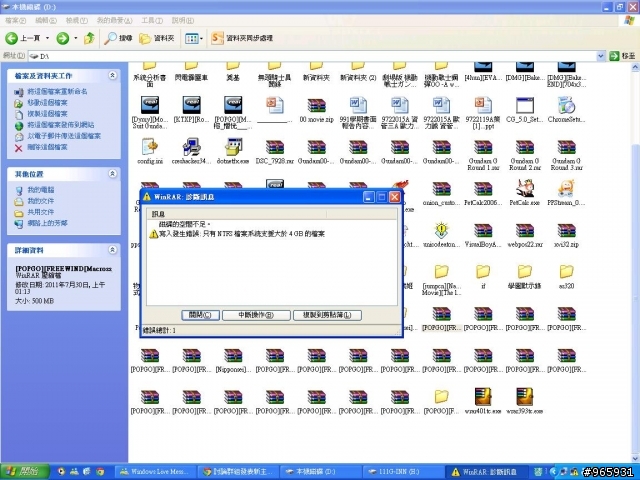This screenshot has height=480, width=640.
Task: Select the wrar393tc.exe installer icon
Action: [525, 397]
